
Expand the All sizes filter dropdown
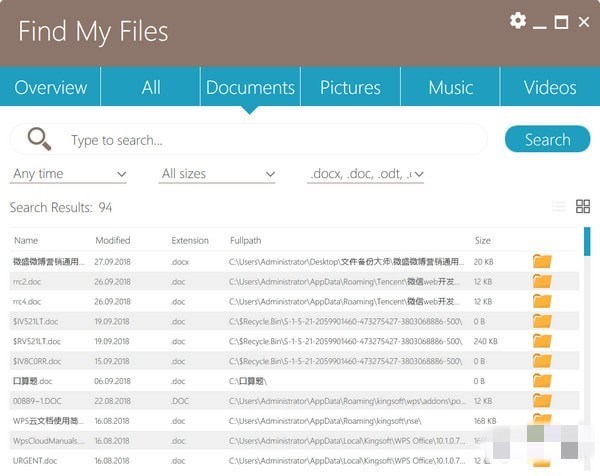(217, 174)
